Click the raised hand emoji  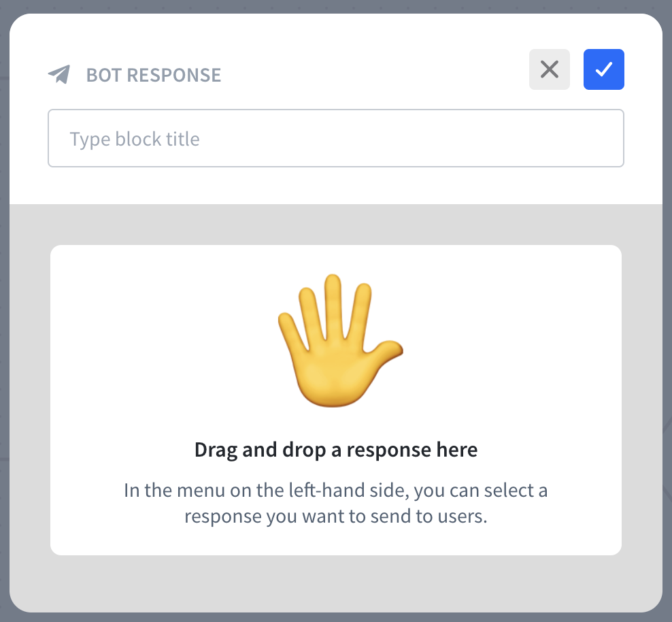(338, 340)
